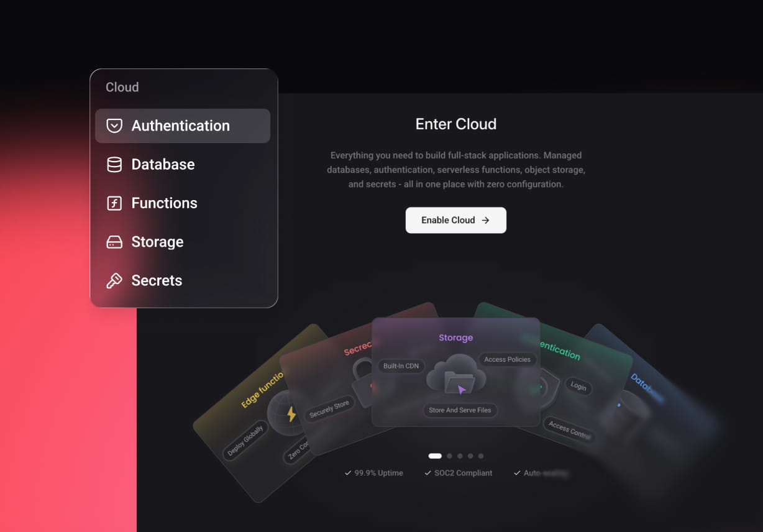763x532 pixels.
Task: Click the Access Policies pill
Action: (x=508, y=359)
